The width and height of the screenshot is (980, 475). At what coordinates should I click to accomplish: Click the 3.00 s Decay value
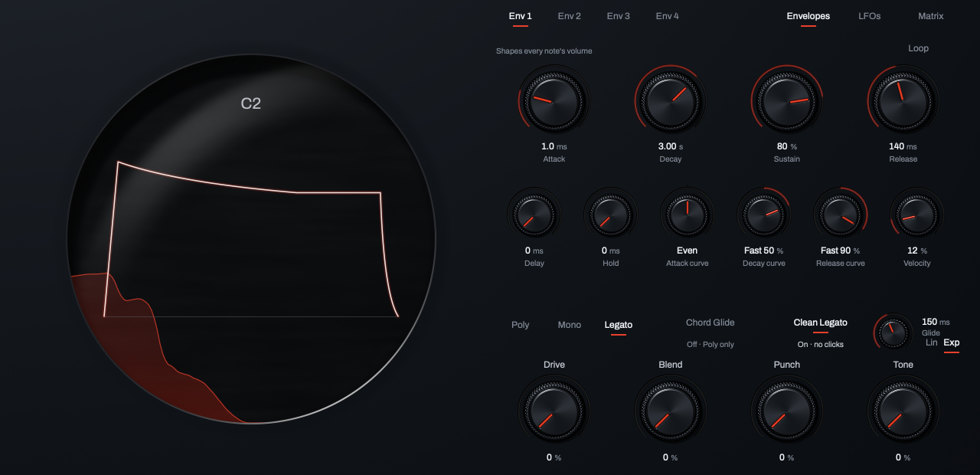(x=671, y=146)
